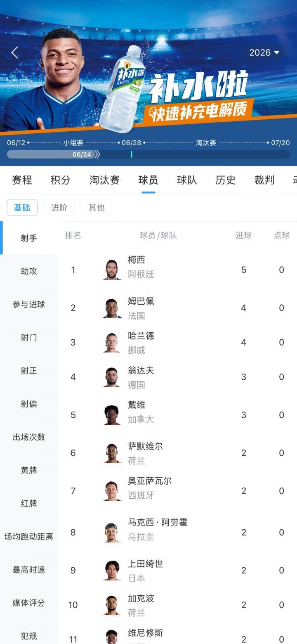Click 戴维's player avatar icon
Viewport: 297px width, 644px height.
click(x=112, y=415)
